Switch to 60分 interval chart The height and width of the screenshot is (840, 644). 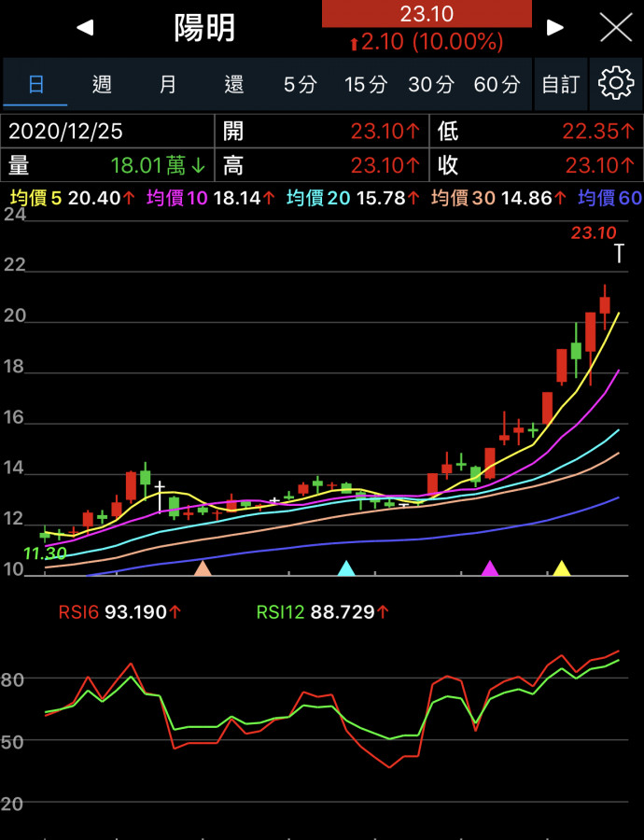tap(497, 85)
